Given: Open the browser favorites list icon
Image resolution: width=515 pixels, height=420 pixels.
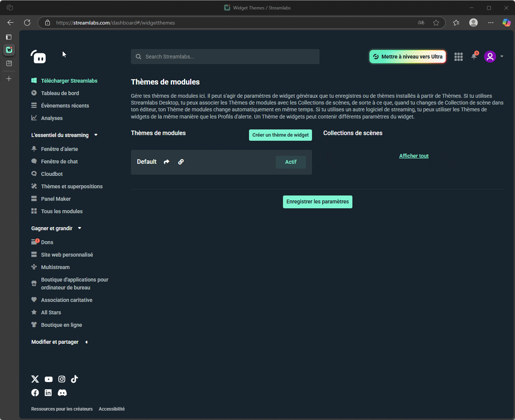Looking at the screenshot, I should click(x=456, y=23).
